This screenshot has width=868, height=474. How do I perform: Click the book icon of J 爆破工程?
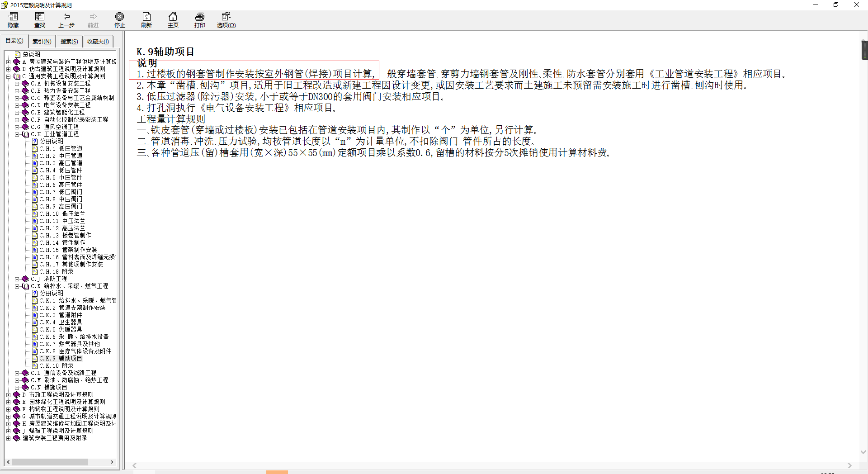tap(17, 431)
